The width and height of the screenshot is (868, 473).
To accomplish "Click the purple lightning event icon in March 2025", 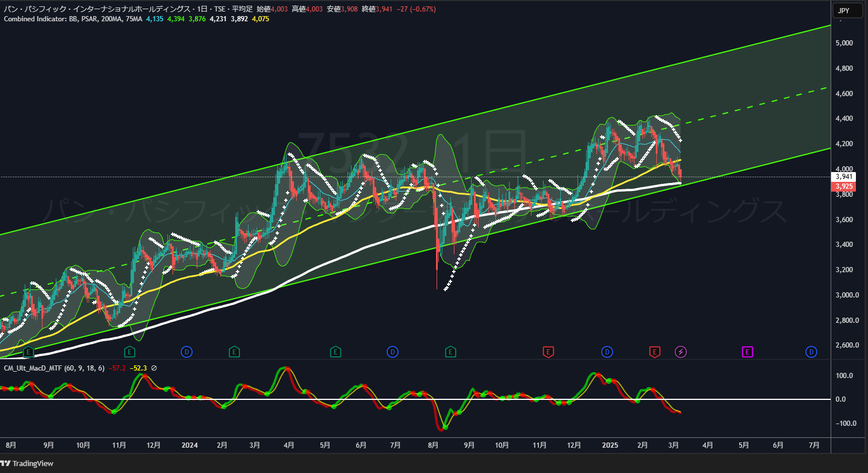I will (680, 352).
